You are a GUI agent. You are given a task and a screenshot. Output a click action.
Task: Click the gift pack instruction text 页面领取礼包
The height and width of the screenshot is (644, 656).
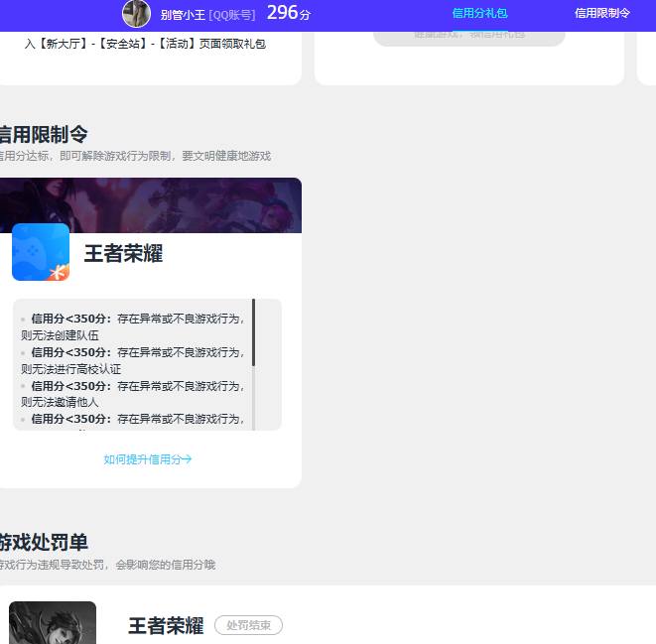pos(232,44)
